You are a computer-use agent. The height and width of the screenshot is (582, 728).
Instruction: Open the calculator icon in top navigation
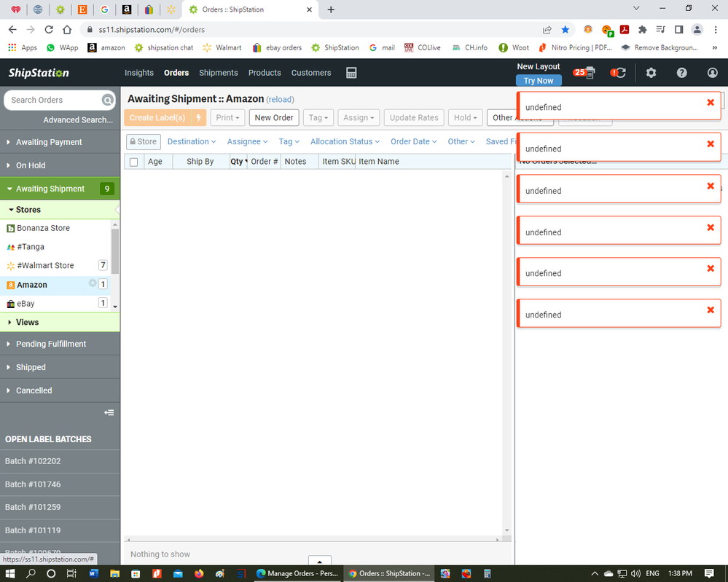[351, 73]
